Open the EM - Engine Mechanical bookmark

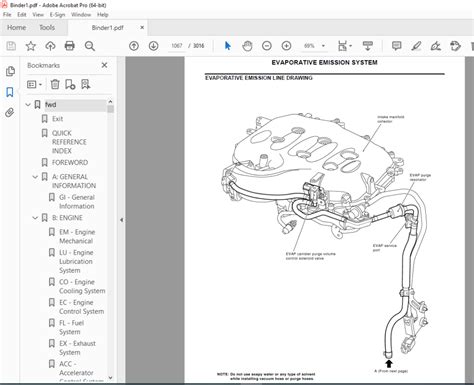(x=77, y=236)
